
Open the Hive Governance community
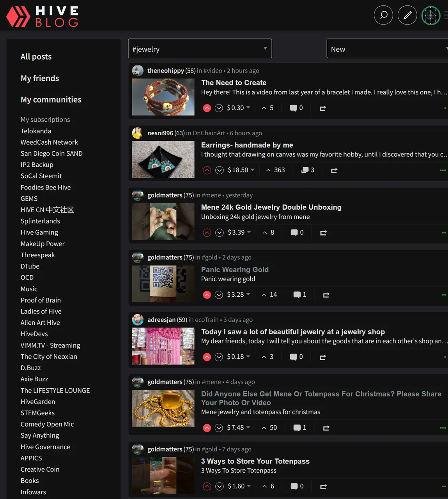tap(45, 447)
